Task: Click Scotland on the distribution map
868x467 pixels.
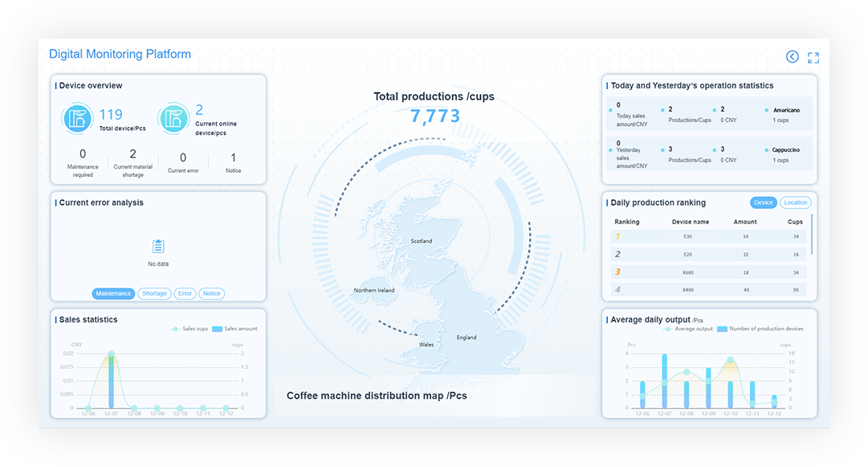Action: (422, 240)
